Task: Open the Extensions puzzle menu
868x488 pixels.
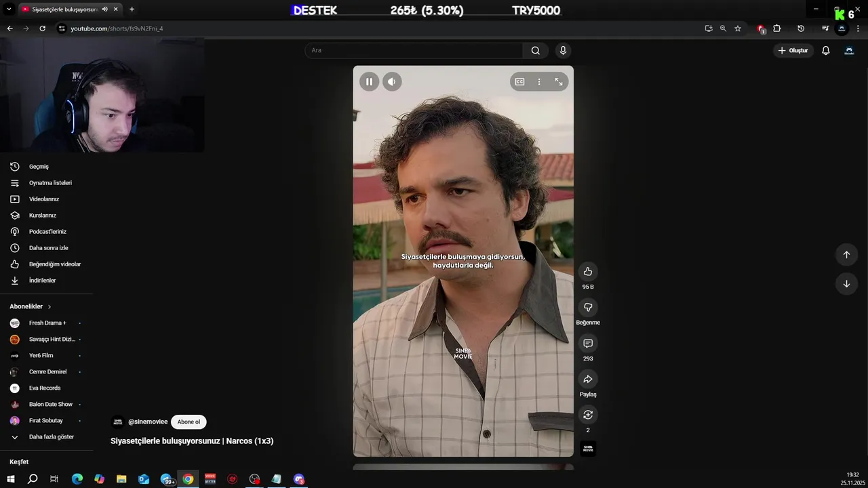Action: pyautogui.click(x=777, y=28)
